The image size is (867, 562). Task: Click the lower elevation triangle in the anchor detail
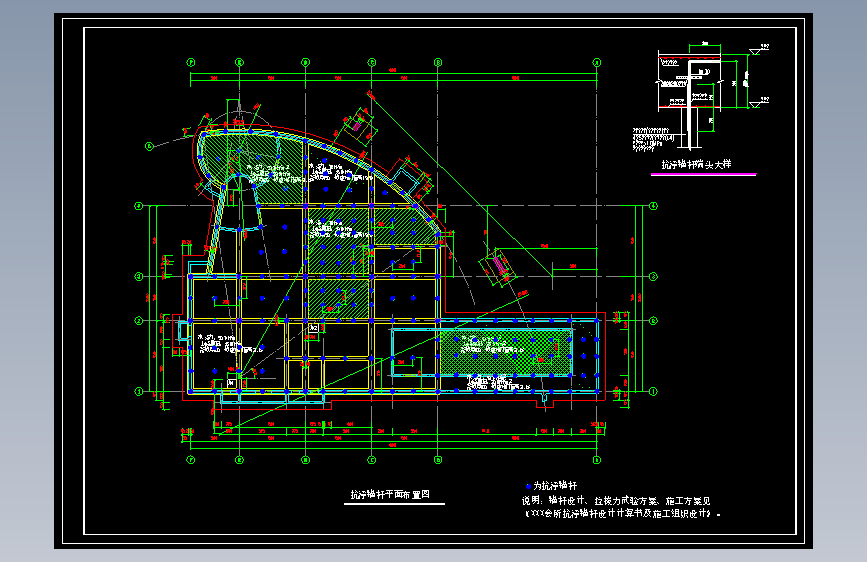pos(755,104)
